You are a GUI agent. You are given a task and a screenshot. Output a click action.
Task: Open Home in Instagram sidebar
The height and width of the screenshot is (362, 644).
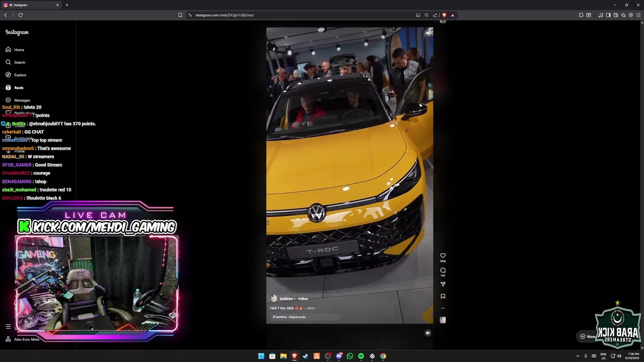coord(15,50)
